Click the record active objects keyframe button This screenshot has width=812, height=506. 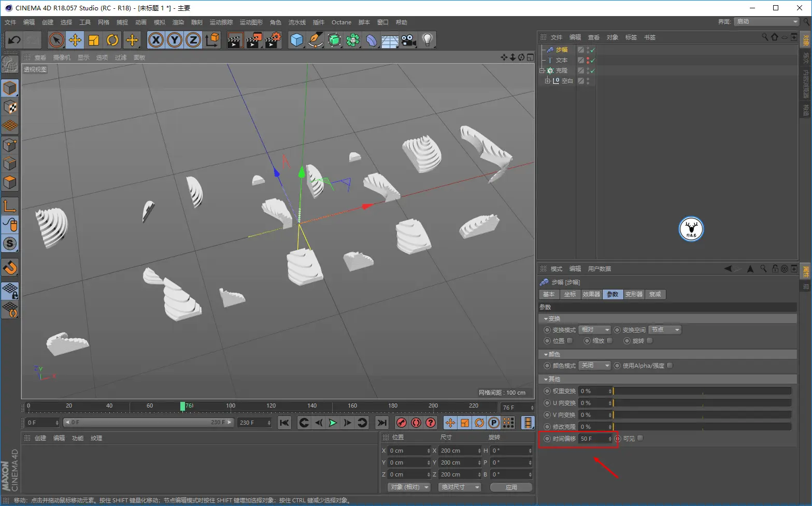coord(401,423)
